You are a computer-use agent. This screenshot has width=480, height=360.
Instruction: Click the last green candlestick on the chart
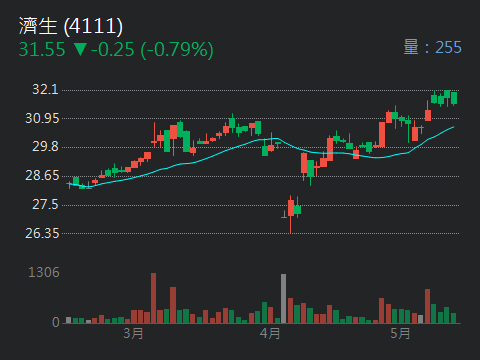click(454, 98)
